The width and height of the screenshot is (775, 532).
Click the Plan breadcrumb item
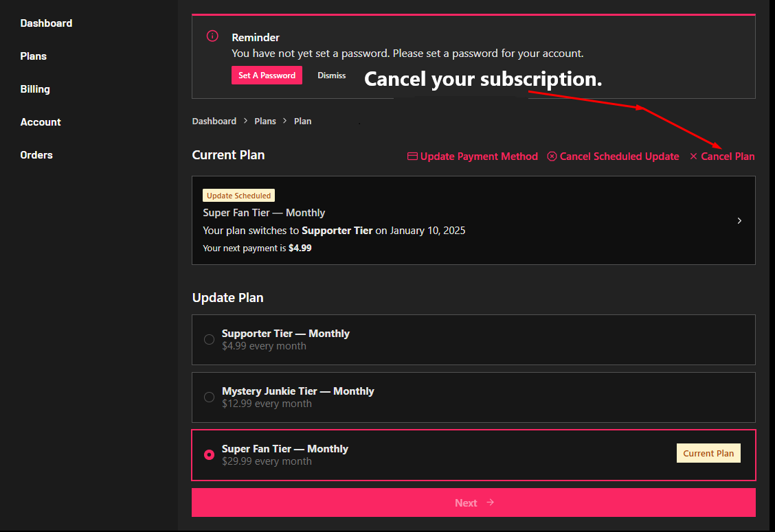302,121
